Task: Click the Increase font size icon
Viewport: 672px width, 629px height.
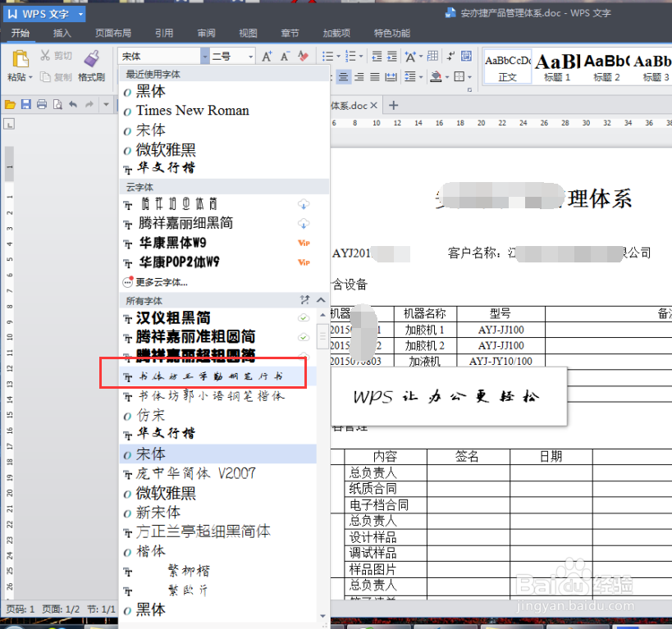Action: (x=267, y=57)
